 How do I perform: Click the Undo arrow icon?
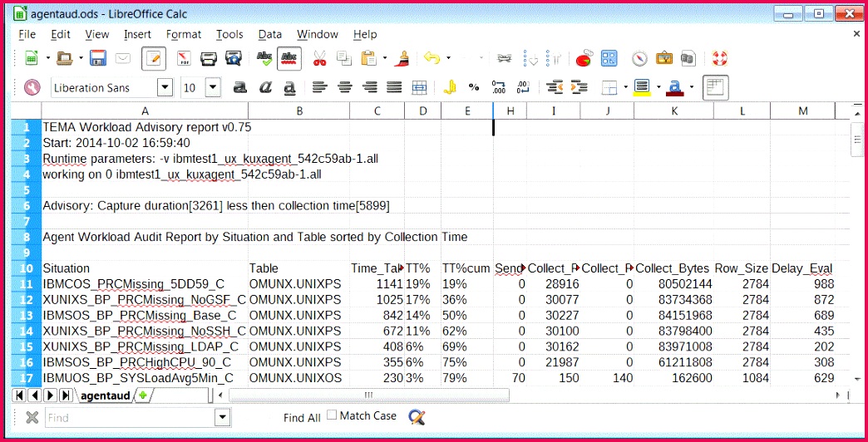[432, 57]
